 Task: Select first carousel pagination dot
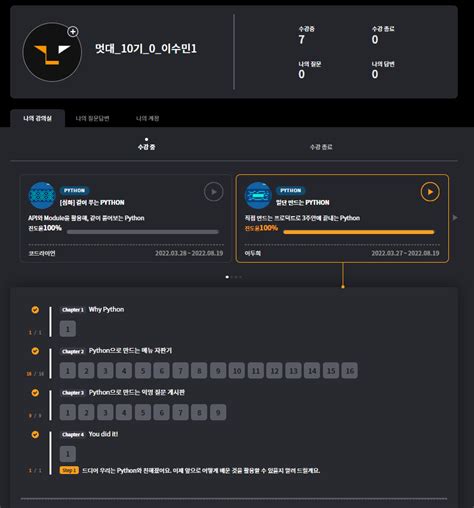[227, 277]
